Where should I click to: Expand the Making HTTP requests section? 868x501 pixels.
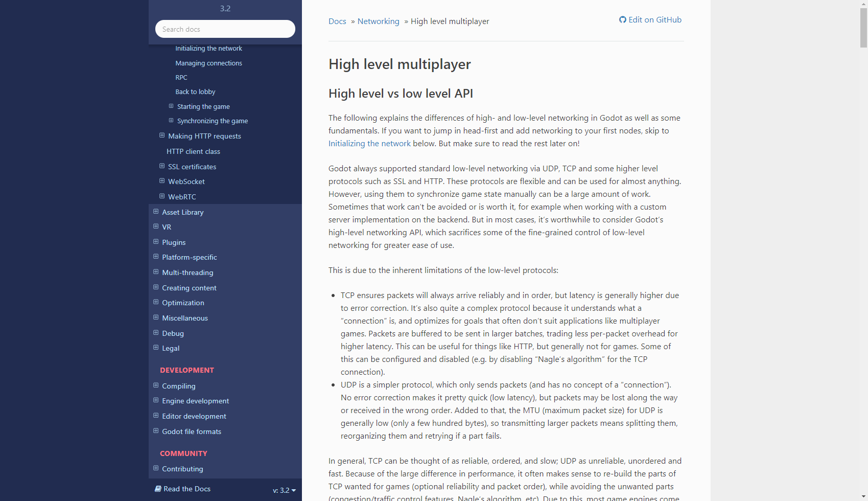[x=162, y=135]
